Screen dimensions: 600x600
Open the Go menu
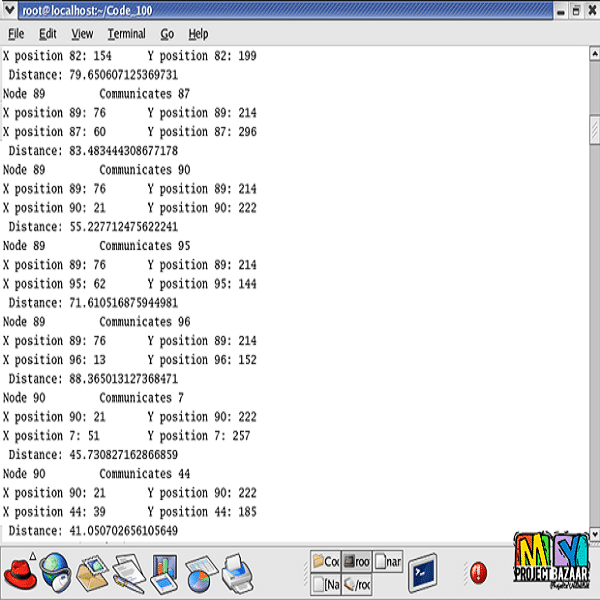167,34
